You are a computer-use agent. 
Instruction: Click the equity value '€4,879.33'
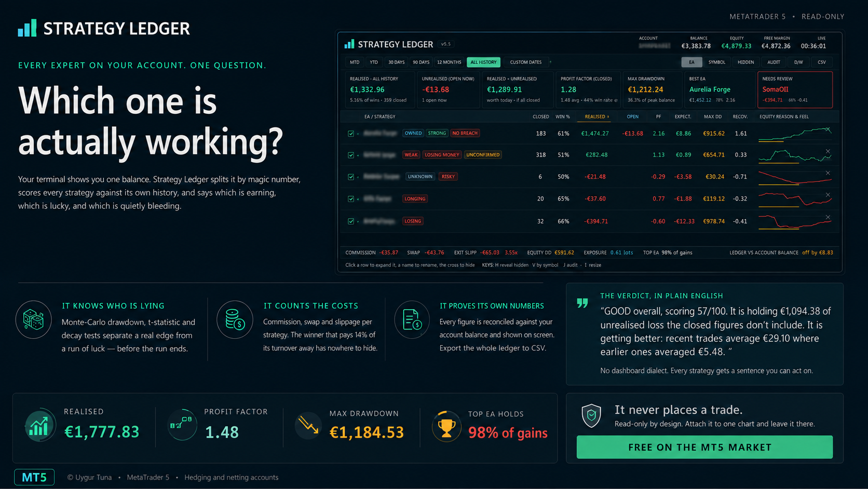(x=737, y=46)
